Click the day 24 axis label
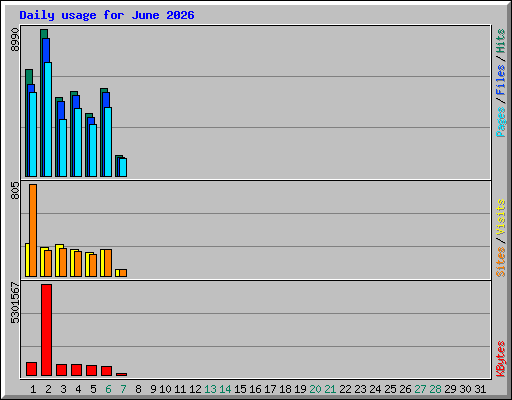Image resolution: width=512 pixels, height=400 pixels. pyautogui.click(x=375, y=389)
